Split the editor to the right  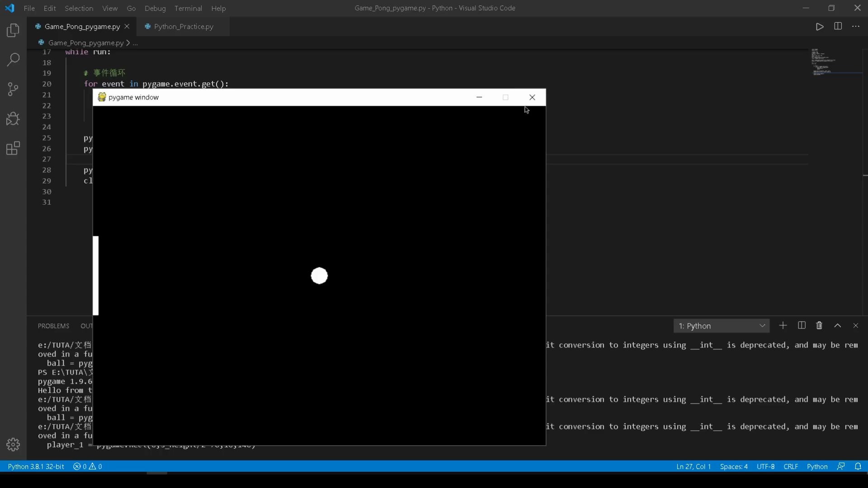click(838, 26)
